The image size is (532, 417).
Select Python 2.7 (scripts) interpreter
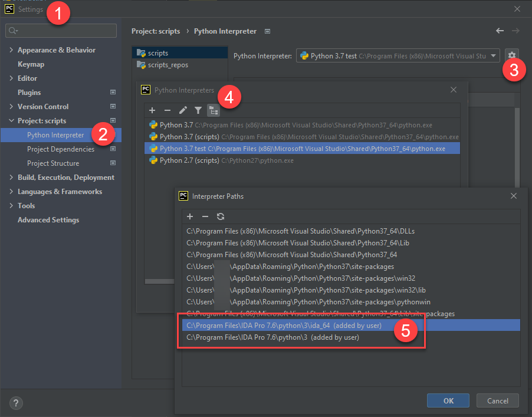point(302,160)
